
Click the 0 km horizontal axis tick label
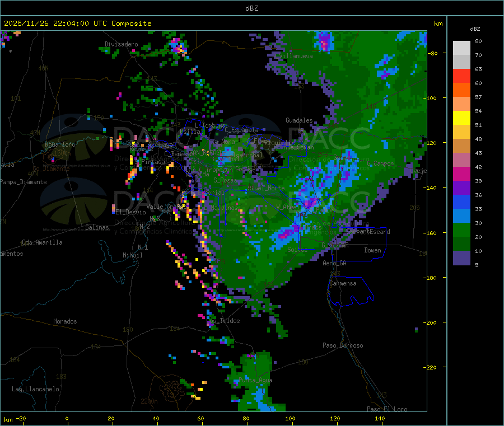click(67, 418)
